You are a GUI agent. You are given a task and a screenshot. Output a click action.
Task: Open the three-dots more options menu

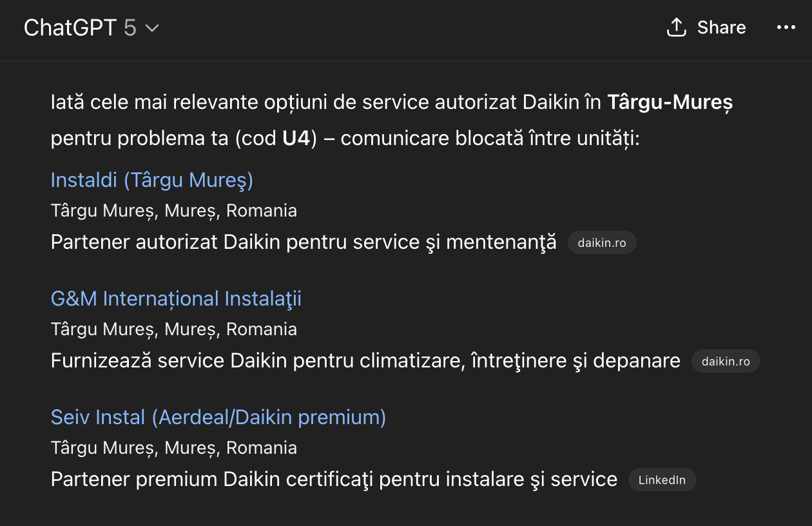point(786,28)
